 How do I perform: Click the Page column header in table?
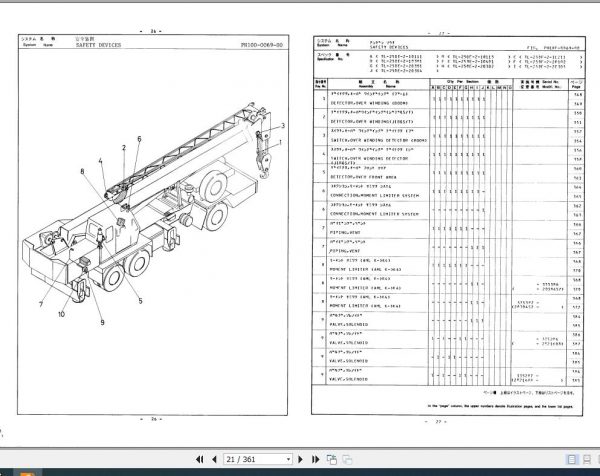pyautogui.click(x=576, y=84)
